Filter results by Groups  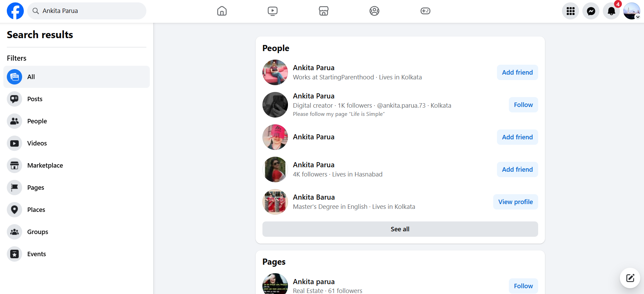[x=77, y=232]
